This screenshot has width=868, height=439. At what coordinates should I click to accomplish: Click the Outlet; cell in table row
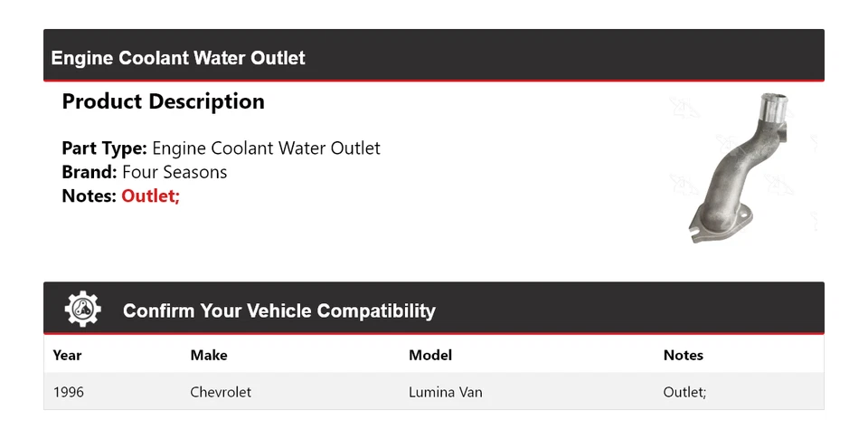pyautogui.click(x=684, y=392)
